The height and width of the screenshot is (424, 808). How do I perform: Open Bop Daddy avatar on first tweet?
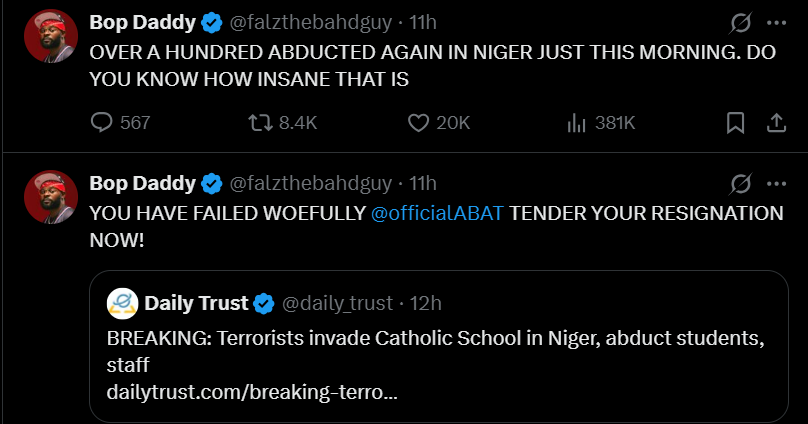[51, 37]
